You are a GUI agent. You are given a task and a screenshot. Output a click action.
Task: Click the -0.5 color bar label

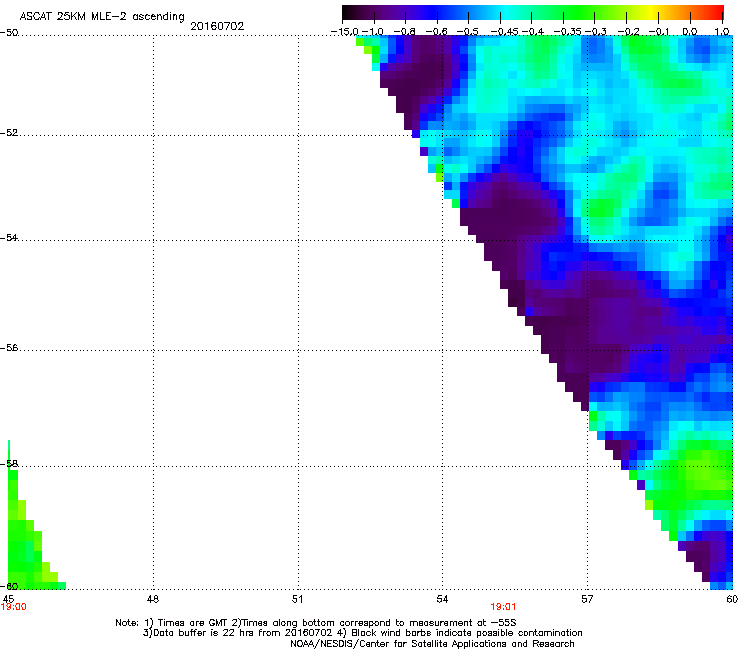click(468, 32)
